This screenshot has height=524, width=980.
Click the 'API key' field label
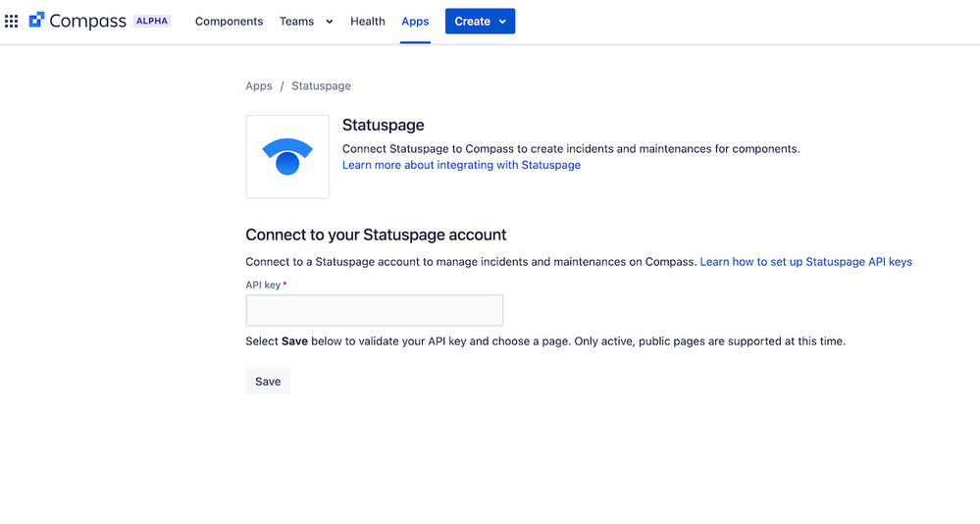pos(263,285)
